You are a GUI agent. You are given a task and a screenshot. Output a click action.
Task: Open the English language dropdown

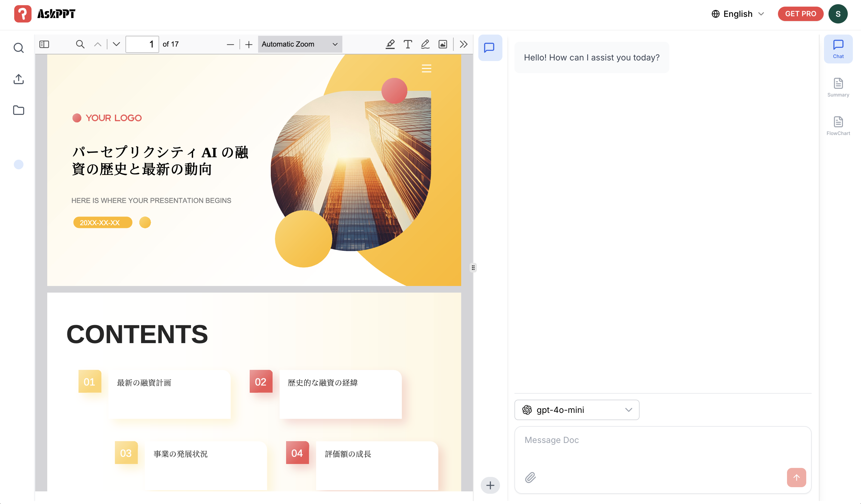pos(738,14)
